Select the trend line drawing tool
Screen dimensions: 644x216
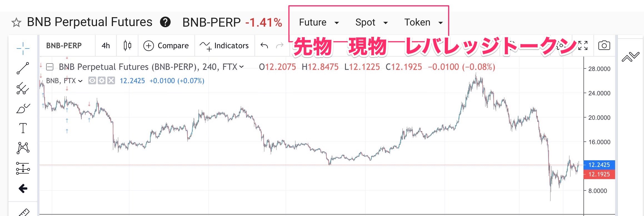23,68
